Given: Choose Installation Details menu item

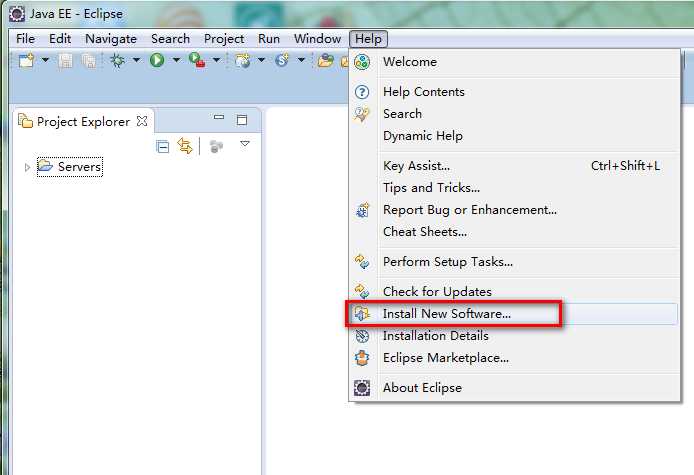Looking at the screenshot, I should (x=514, y=336).
